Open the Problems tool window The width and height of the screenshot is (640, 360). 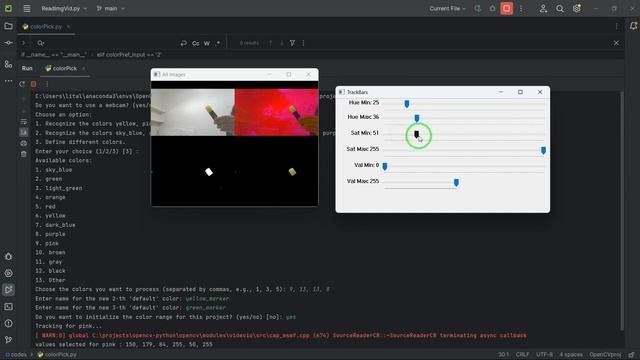pyautogui.click(x=8, y=323)
